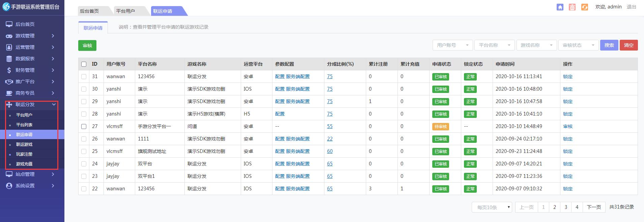Click the blue home icon in header

point(560,7)
